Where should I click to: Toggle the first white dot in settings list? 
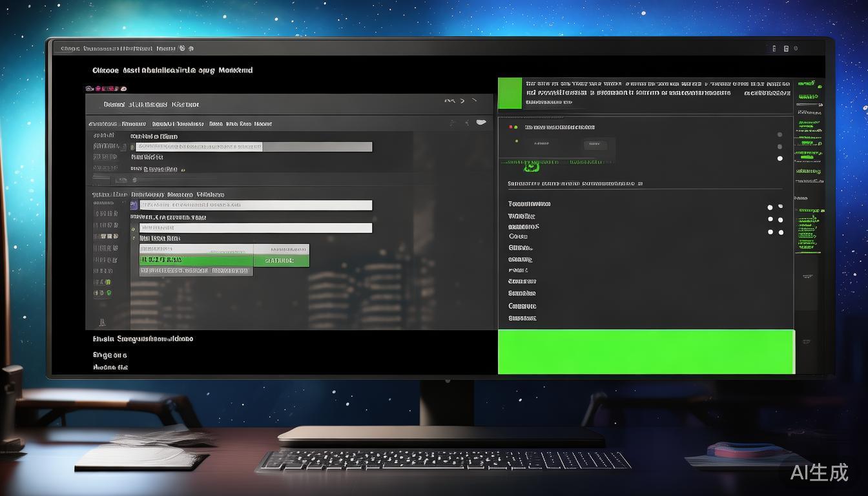pyautogui.click(x=770, y=208)
